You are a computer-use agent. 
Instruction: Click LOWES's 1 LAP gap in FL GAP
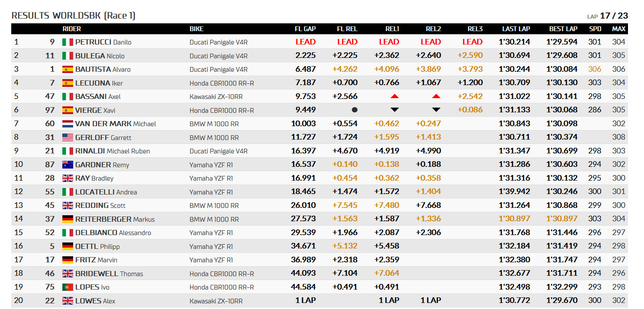[306, 300]
